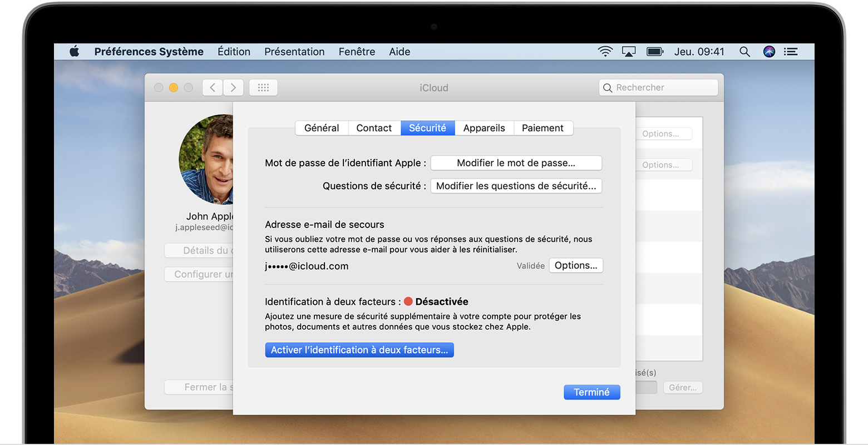Click the Rechercher search field

point(658,87)
